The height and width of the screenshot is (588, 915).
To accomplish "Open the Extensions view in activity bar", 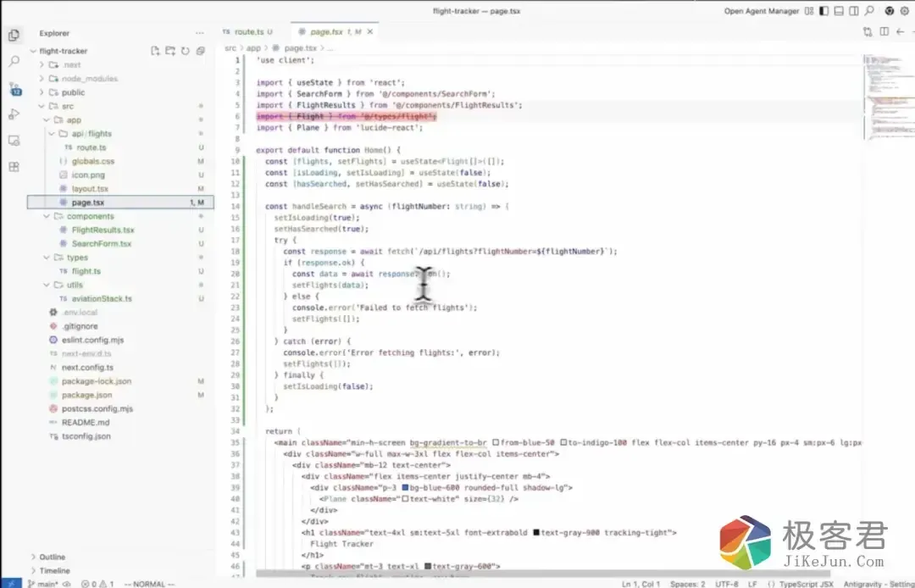I will coord(14,167).
